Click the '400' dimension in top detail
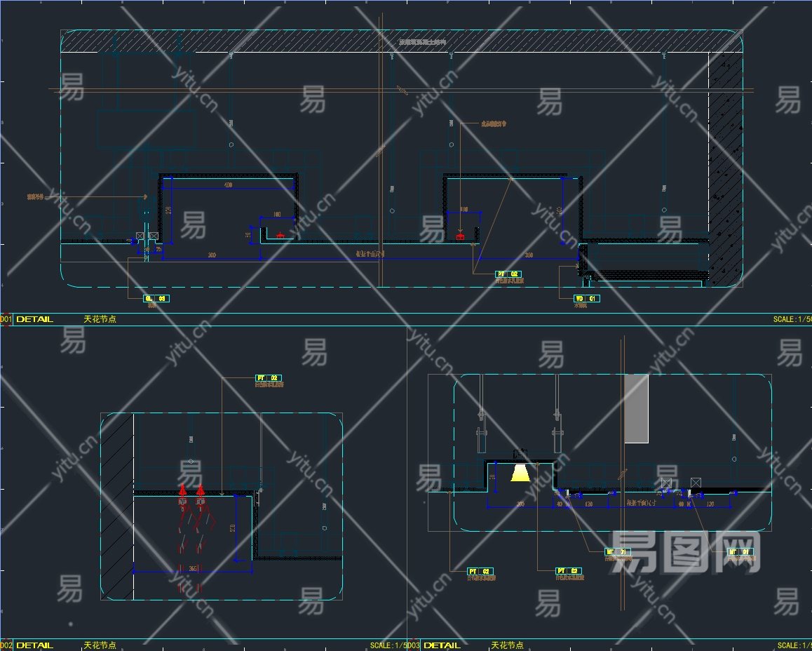Image resolution: width=812 pixels, height=651 pixels. coord(228,185)
